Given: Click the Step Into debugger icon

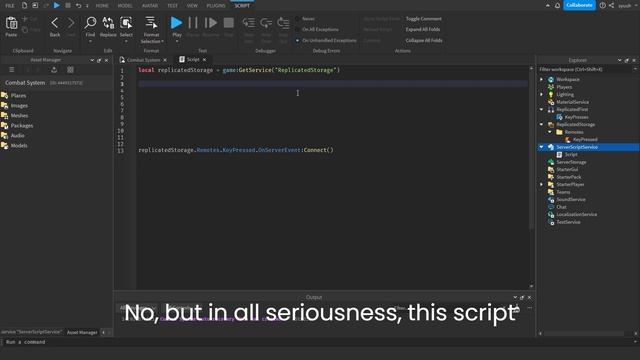Looking at the screenshot, I should tap(249, 22).
